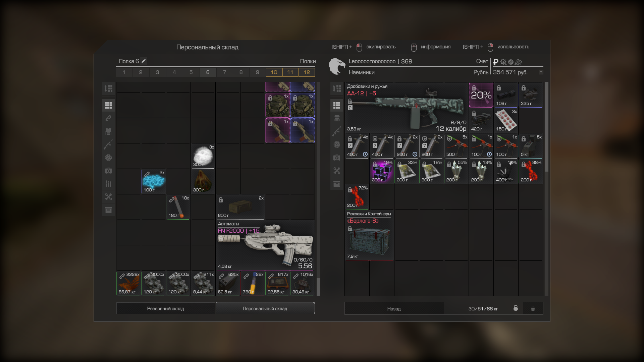Select the gear-shaped currency icon
Viewport: 644px width, 362px height.
pyautogui.click(x=503, y=62)
